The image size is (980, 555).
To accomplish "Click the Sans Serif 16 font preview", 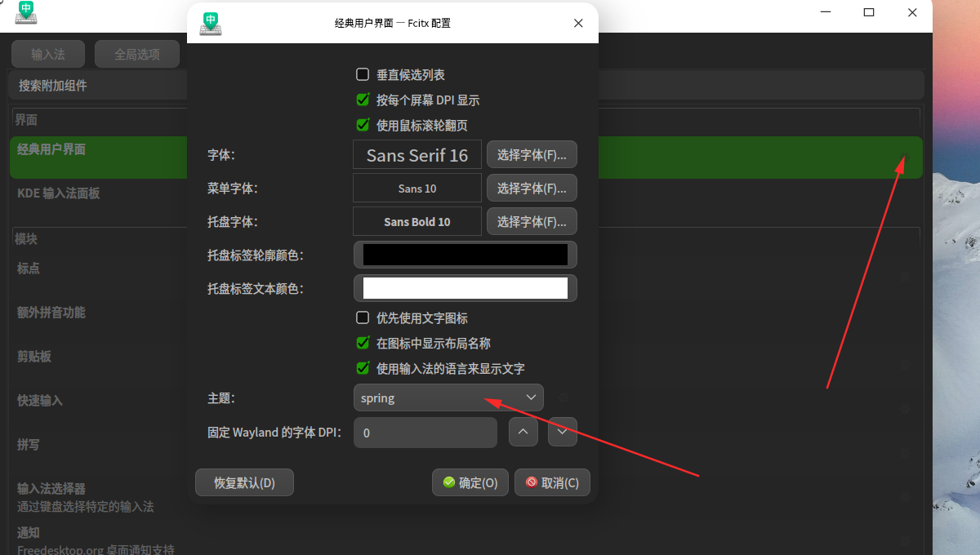I will click(x=417, y=154).
